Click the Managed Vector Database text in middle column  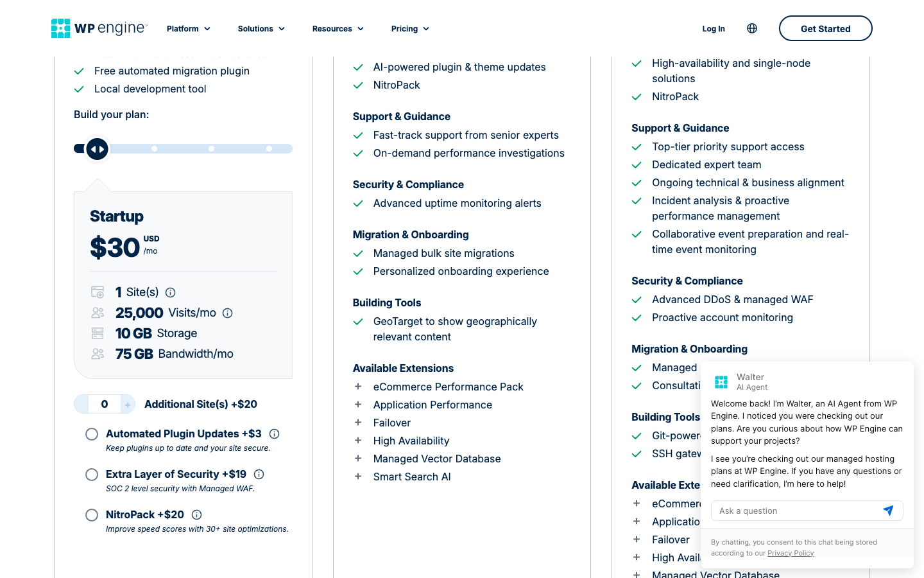coord(437,459)
